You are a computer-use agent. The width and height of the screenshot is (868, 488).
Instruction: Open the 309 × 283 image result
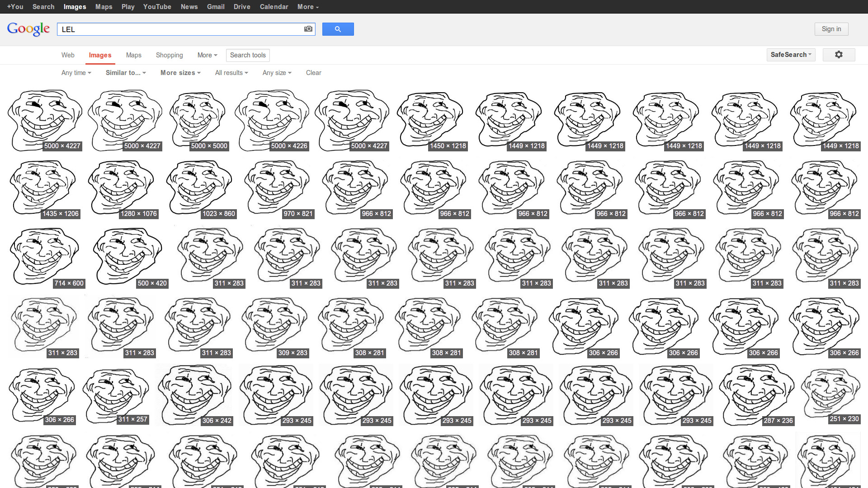click(275, 327)
